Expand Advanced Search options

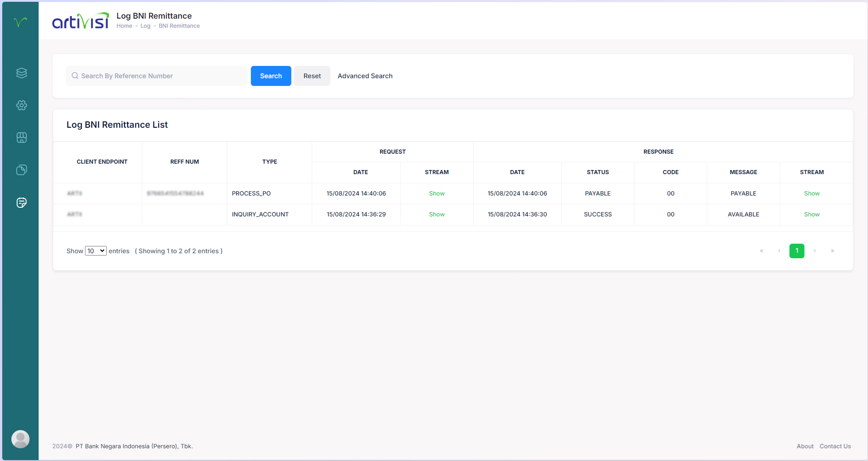tap(365, 76)
